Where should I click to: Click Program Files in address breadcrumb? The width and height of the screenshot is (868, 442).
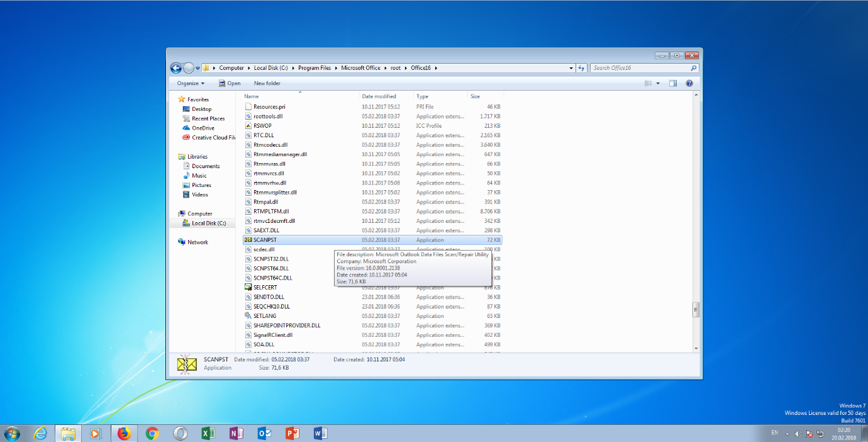[x=314, y=68]
